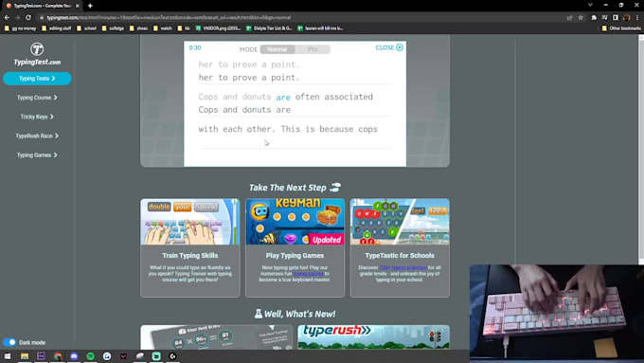Click the TypingTest.com logo icon

[x=37, y=49]
